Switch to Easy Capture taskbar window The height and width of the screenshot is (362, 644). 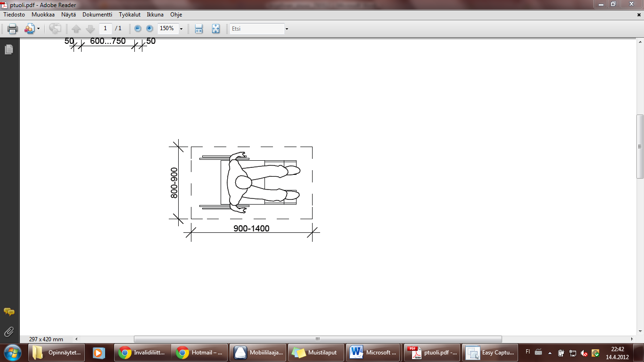coord(490,353)
